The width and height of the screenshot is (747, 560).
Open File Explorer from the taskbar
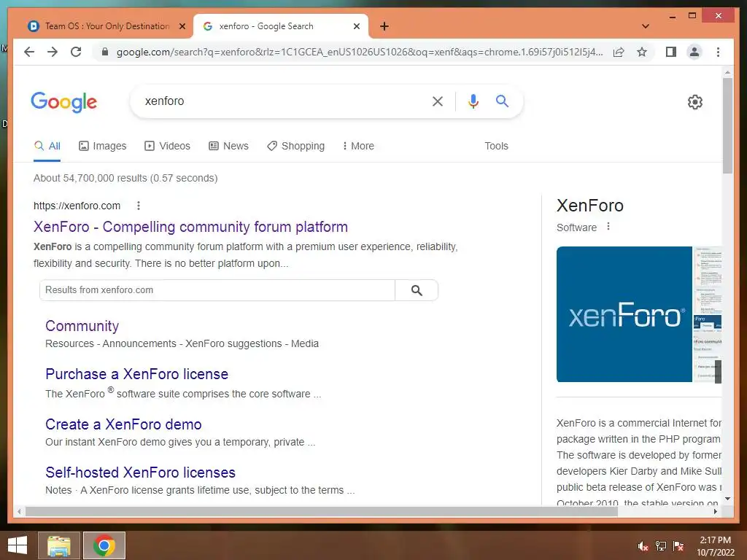59,545
